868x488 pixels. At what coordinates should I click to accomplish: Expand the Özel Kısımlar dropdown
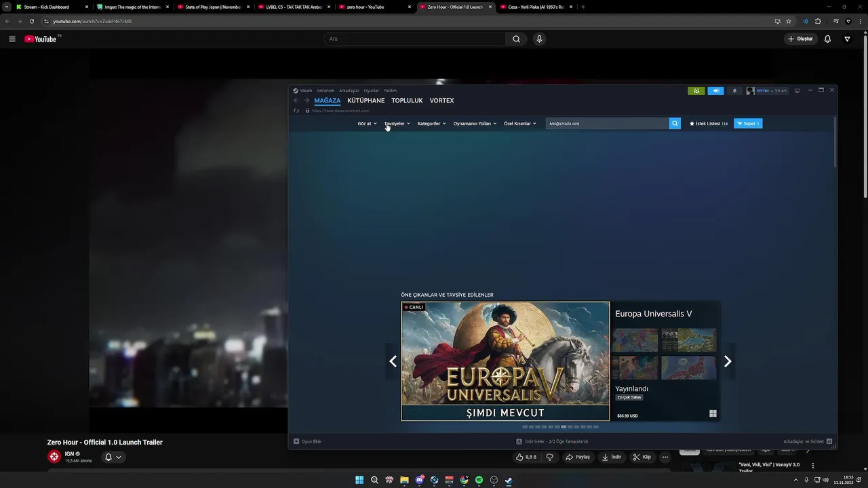[x=520, y=123]
